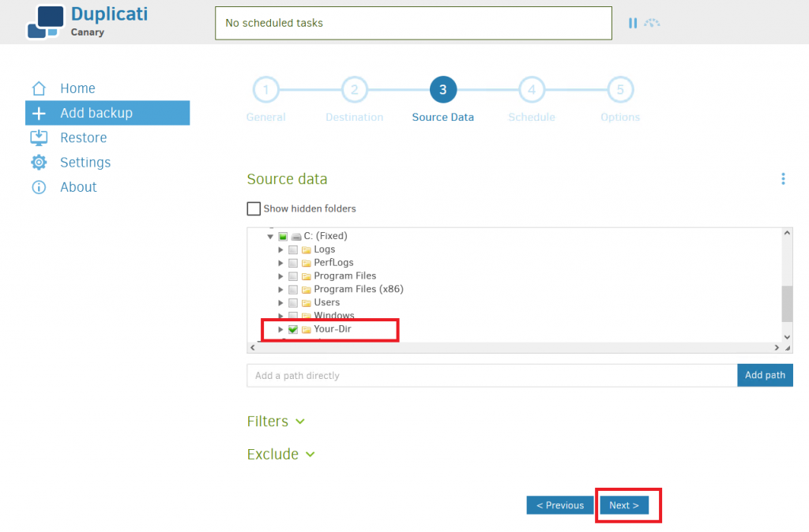The width and height of the screenshot is (809, 532).
Task: Click the Add path button
Action: [765, 375]
